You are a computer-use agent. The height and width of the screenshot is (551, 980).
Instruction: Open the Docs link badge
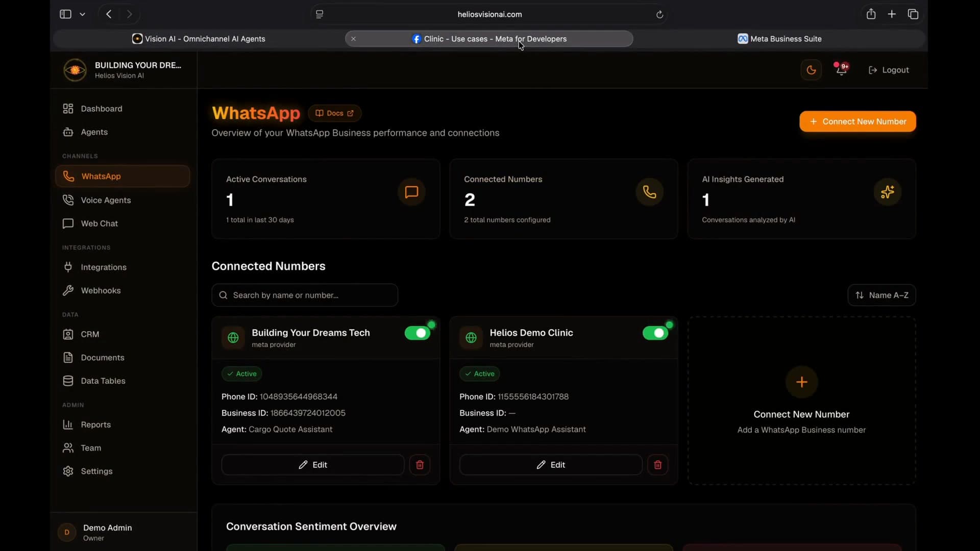[x=334, y=113]
